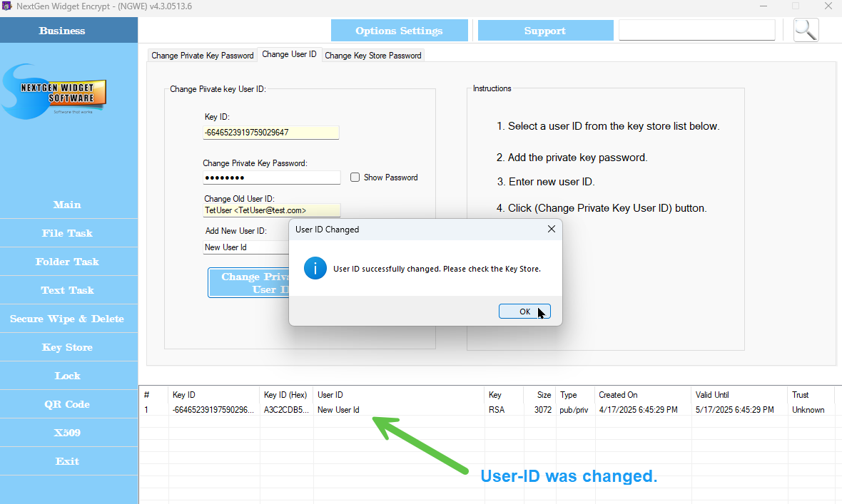Sort by the Created On column header
Image resolution: width=842 pixels, height=504 pixels.
tap(644, 394)
